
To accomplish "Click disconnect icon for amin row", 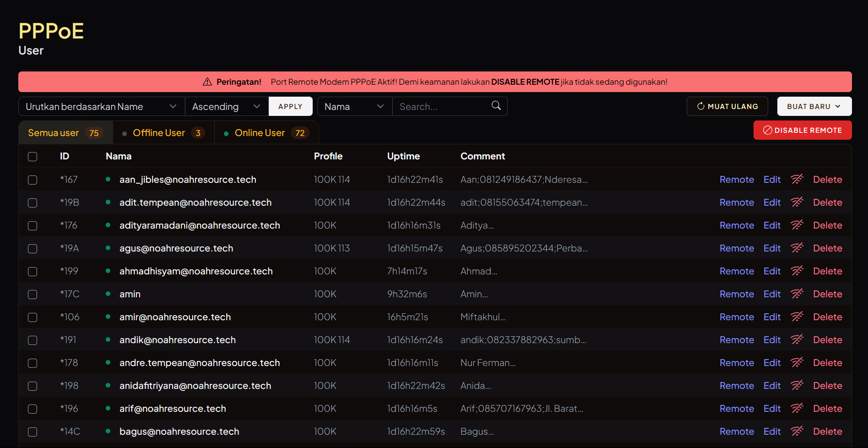I will coord(797,294).
